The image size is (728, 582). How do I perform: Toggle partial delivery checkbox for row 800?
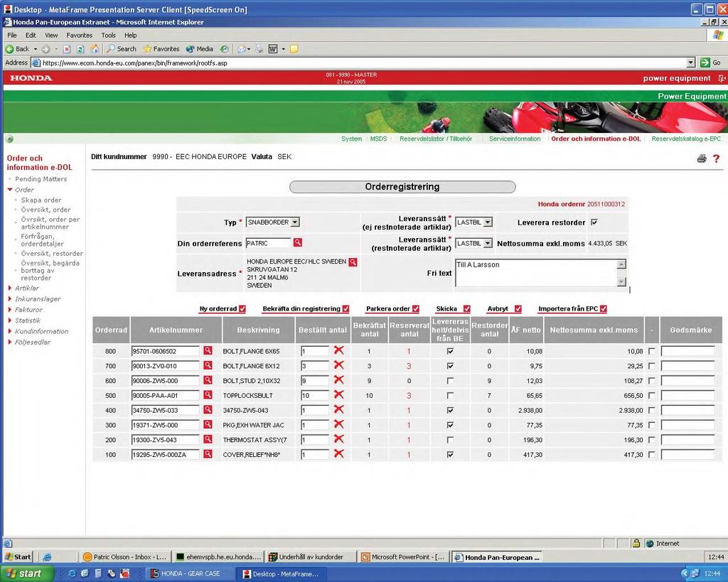(x=450, y=351)
